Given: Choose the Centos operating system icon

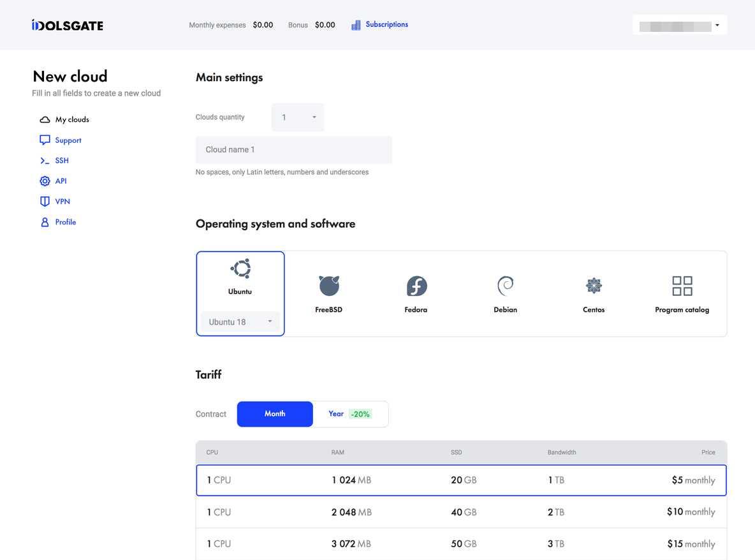Looking at the screenshot, I should pyautogui.click(x=594, y=286).
